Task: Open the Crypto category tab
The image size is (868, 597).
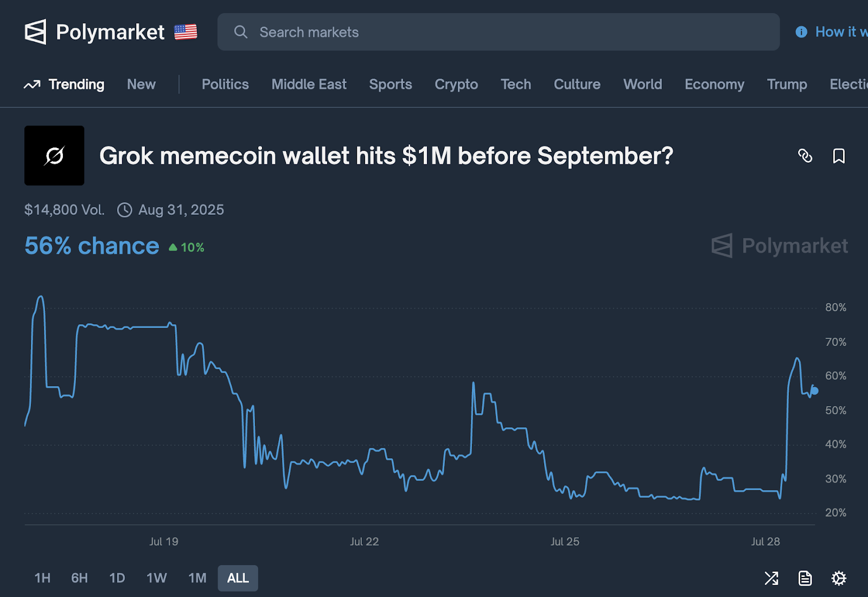Action: (x=456, y=85)
